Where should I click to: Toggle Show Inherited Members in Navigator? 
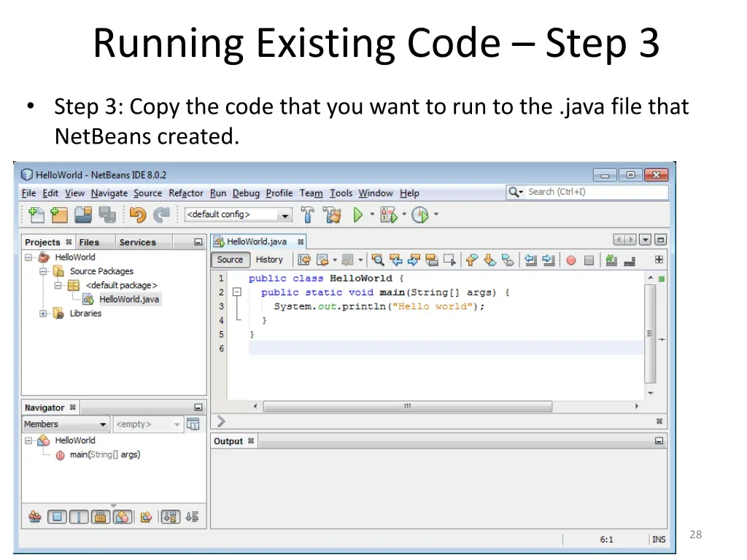pos(35,517)
